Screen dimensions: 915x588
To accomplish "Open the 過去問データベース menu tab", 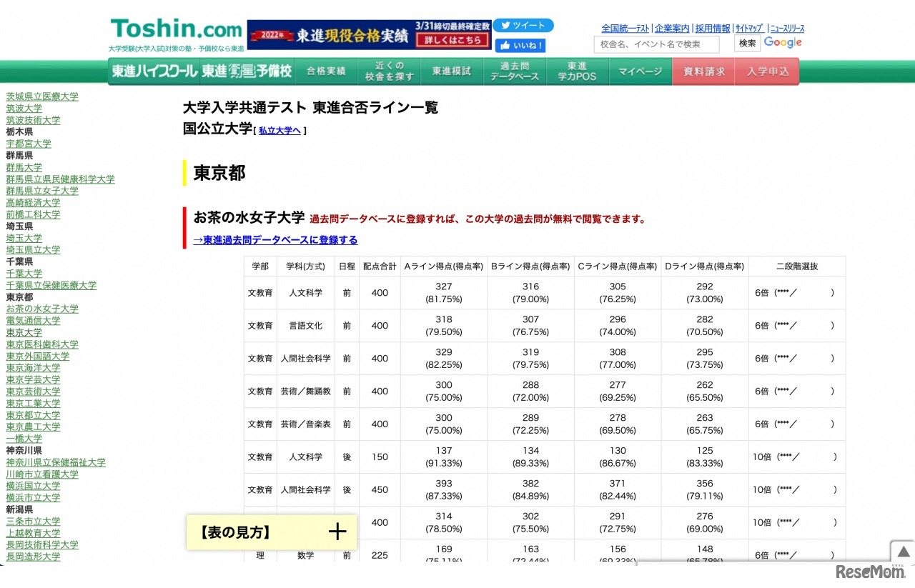I will (x=515, y=71).
